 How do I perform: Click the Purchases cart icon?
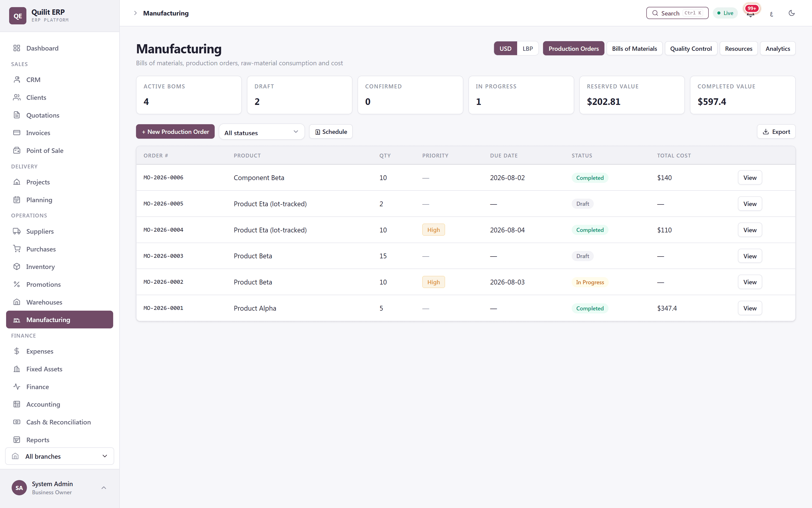coord(17,249)
